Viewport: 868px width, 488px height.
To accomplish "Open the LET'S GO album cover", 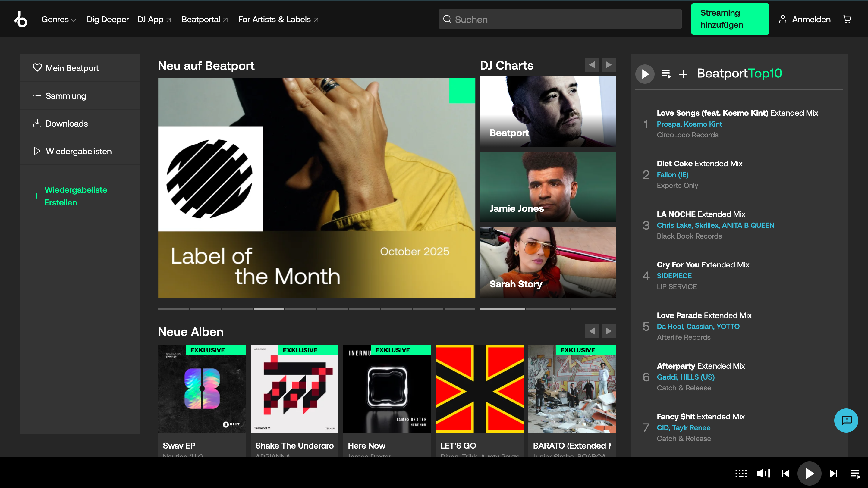I will tap(480, 389).
